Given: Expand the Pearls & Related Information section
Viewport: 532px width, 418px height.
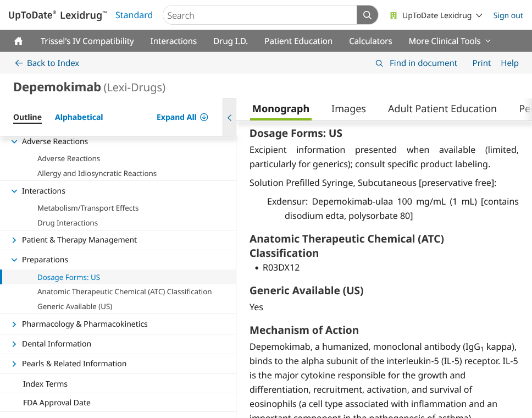Looking at the screenshot, I should pos(14,364).
